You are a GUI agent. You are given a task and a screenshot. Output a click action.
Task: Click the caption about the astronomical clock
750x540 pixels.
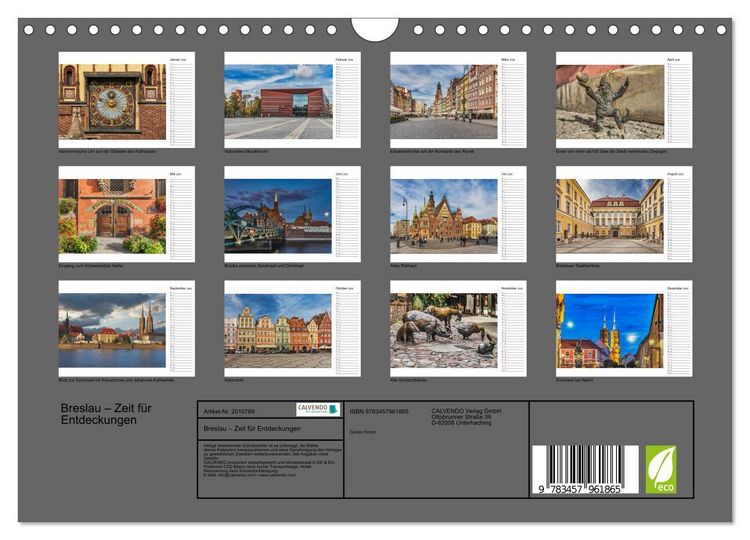coord(107,151)
